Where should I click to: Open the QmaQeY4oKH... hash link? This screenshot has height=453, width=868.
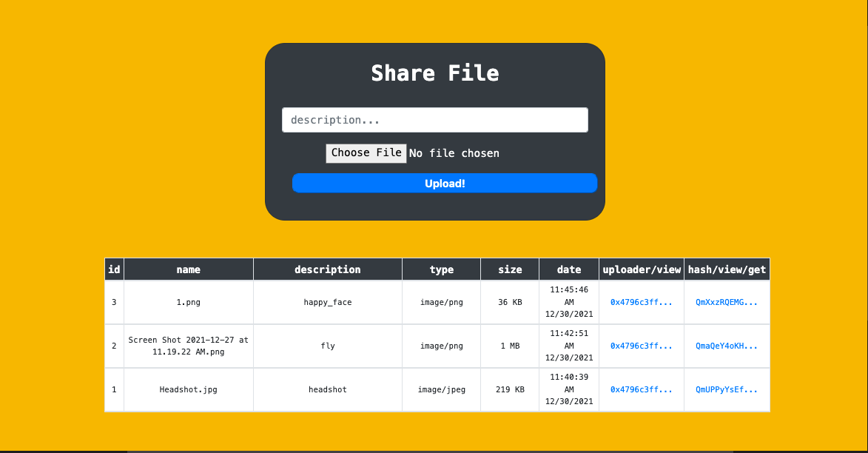(x=726, y=346)
